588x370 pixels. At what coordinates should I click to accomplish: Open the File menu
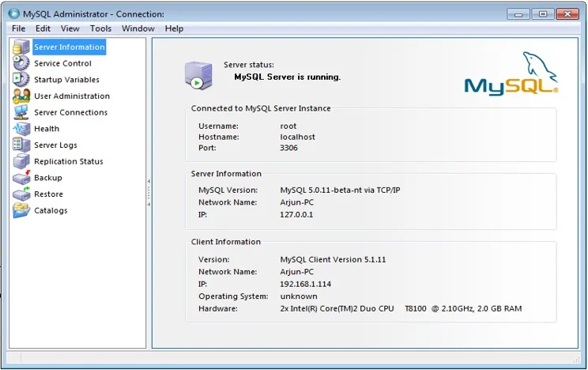click(19, 28)
